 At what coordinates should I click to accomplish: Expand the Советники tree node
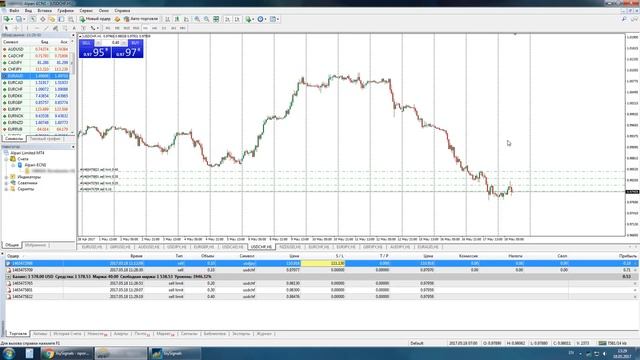(x=6, y=183)
